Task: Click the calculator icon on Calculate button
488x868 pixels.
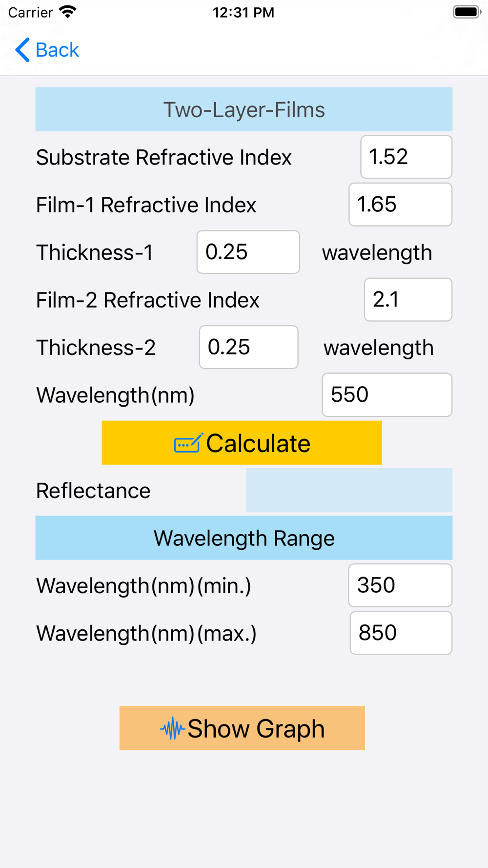Action: (188, 443)
